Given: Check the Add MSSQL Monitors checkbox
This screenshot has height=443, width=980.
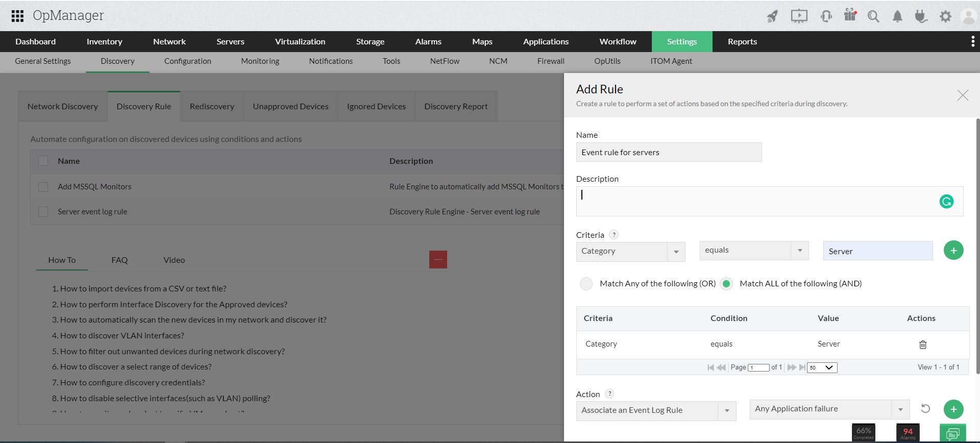Looking at the screenshot, I should (x=43, y=187).
